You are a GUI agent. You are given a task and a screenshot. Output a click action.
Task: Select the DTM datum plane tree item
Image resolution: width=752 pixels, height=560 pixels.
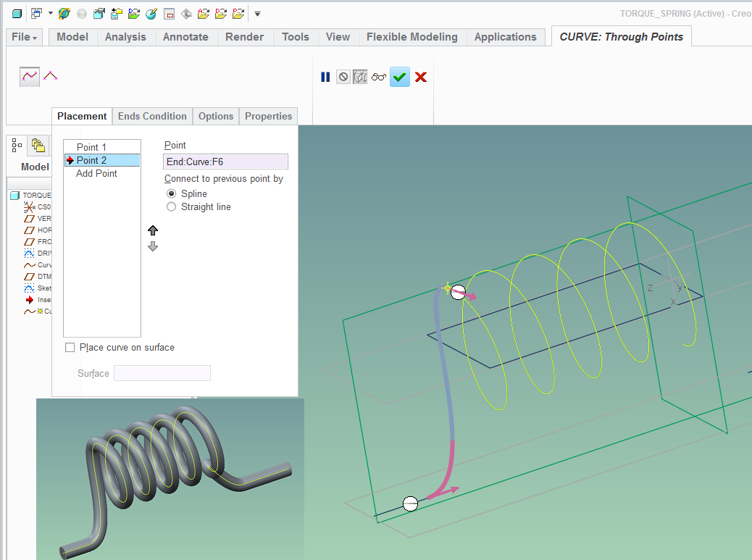coord(38,277)
